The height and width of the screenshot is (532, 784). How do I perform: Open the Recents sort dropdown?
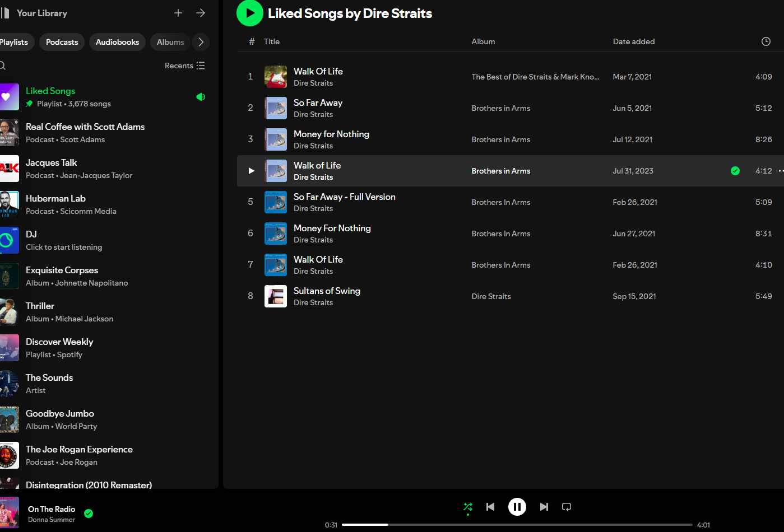(x=185, y=66)
